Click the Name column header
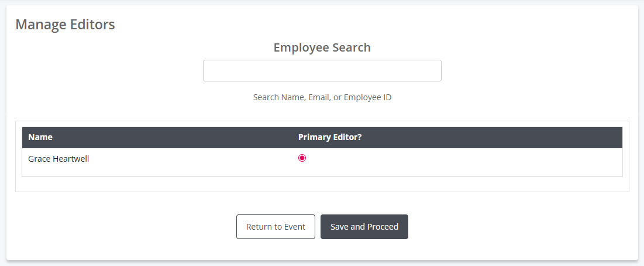The width and height of the screenshot is (644, 266). (40, 137)
